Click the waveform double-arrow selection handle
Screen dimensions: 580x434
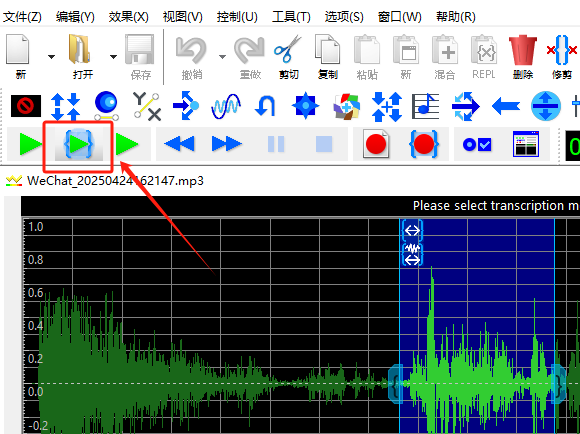coord(412,255)
